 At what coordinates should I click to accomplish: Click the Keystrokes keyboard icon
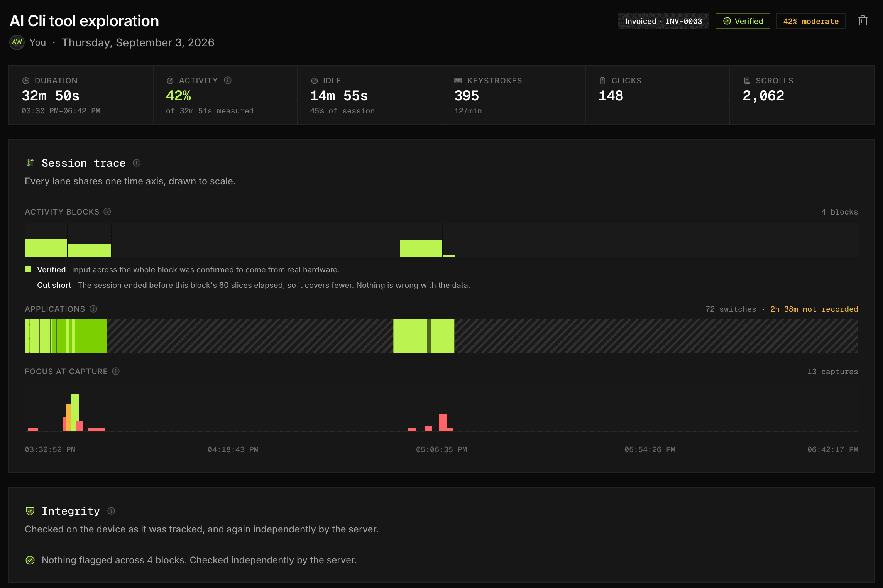point(458,81)
